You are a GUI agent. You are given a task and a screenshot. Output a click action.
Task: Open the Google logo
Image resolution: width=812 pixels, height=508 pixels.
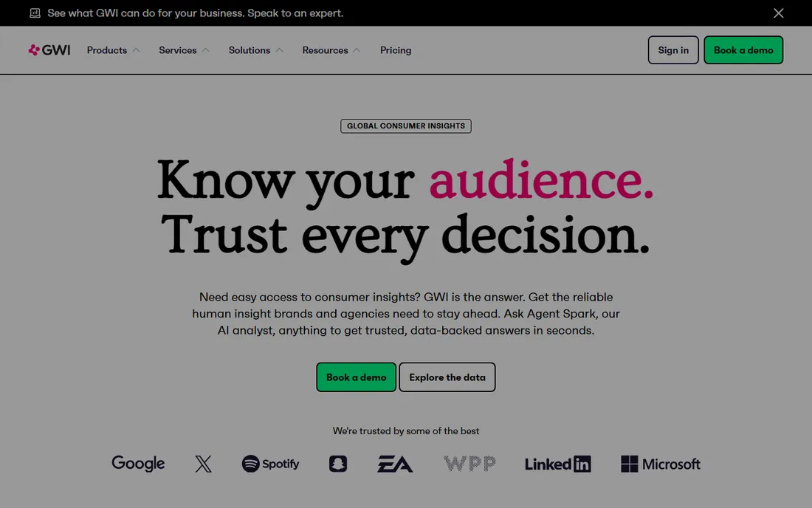tap(138, 464)
